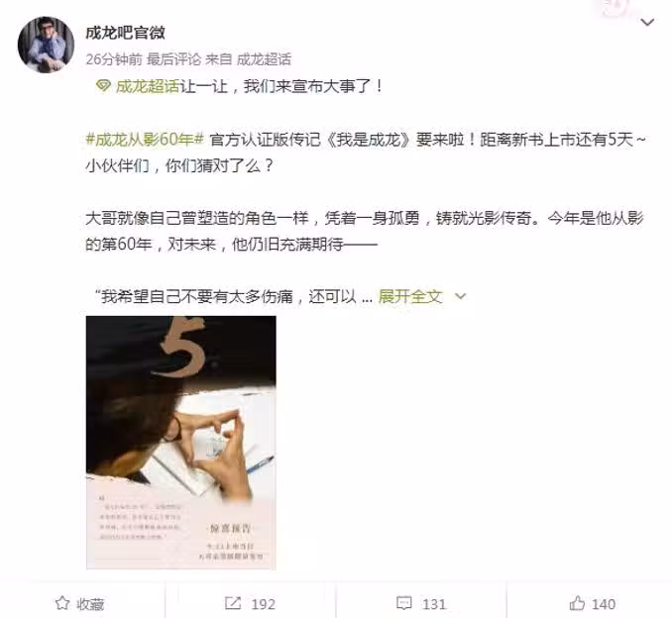
Task: Click the super topic diamond icon
Action: click(103, 85)
